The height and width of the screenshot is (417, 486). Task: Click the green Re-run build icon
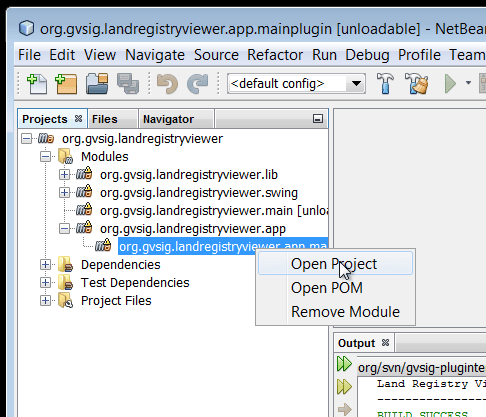(x=344, y=364)
